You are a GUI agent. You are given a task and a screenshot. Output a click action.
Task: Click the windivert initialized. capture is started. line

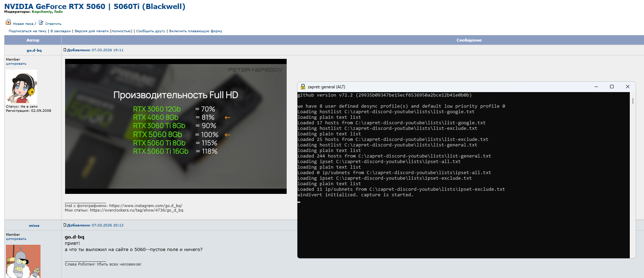356,195
